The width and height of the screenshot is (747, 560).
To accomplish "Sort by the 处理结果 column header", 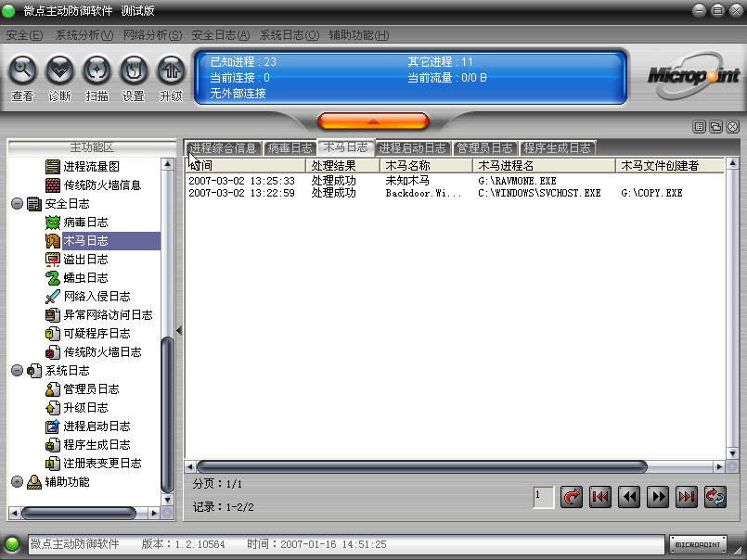I will pos(342,166).
